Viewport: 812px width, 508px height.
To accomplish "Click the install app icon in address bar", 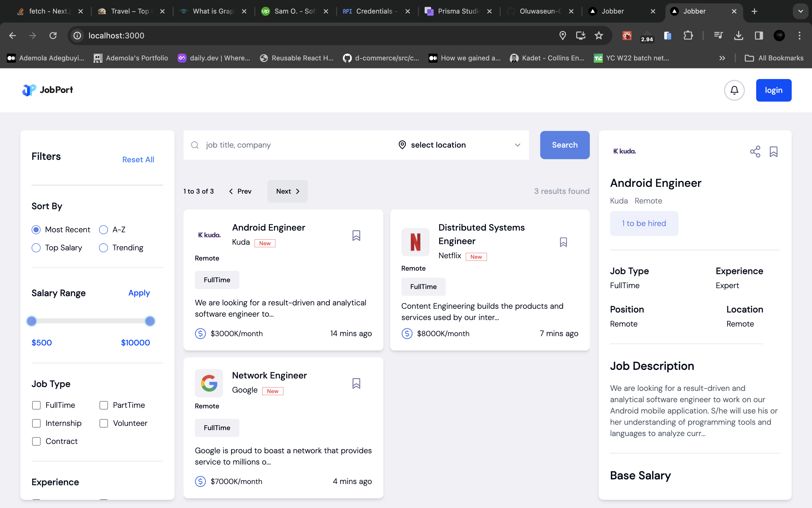I will [581, 35].
